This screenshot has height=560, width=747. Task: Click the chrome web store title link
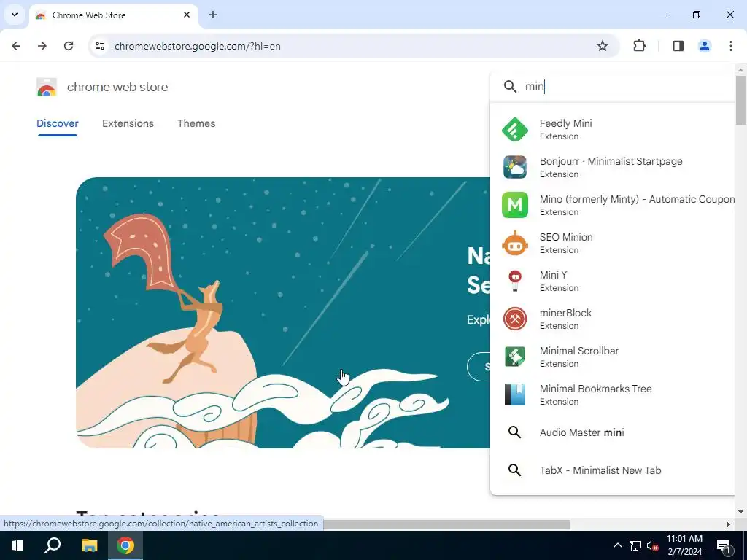tap(117, 87)
